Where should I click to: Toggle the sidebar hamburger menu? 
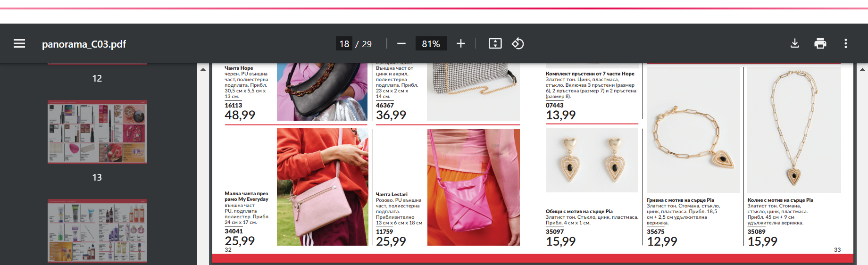(19, 43)
